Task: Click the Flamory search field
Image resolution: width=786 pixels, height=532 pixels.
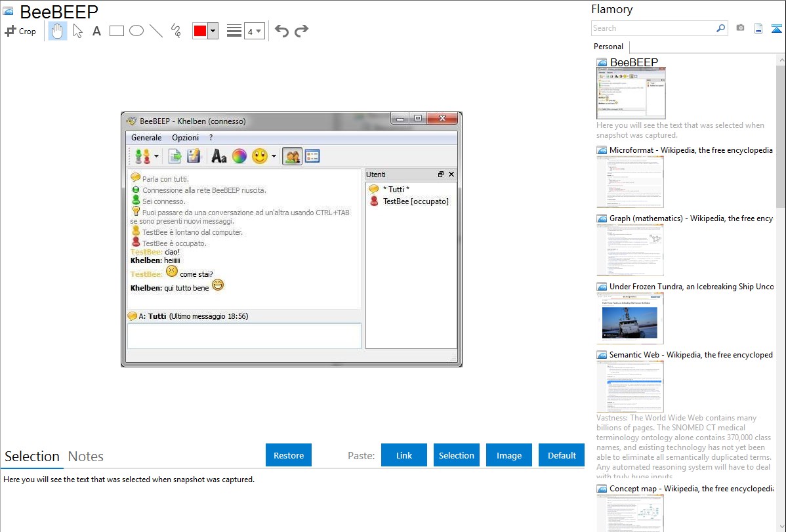Action: point(653,28)
